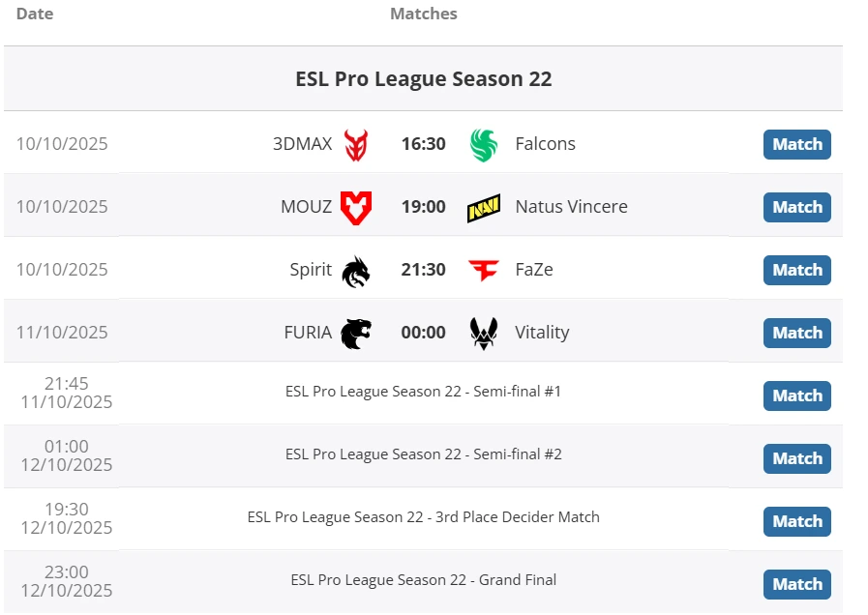Click the Date column header

(x=35, y=14)
